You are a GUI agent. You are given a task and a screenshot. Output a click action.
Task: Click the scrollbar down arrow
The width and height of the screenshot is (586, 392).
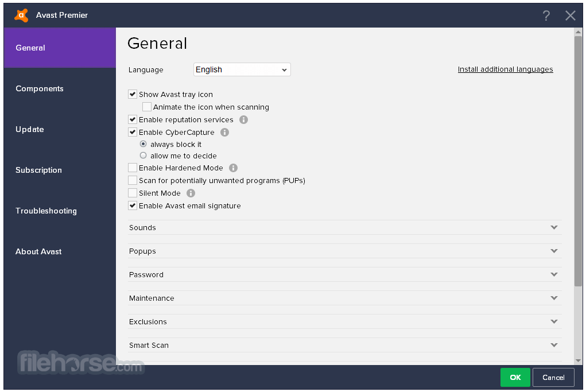coord(578,360)
